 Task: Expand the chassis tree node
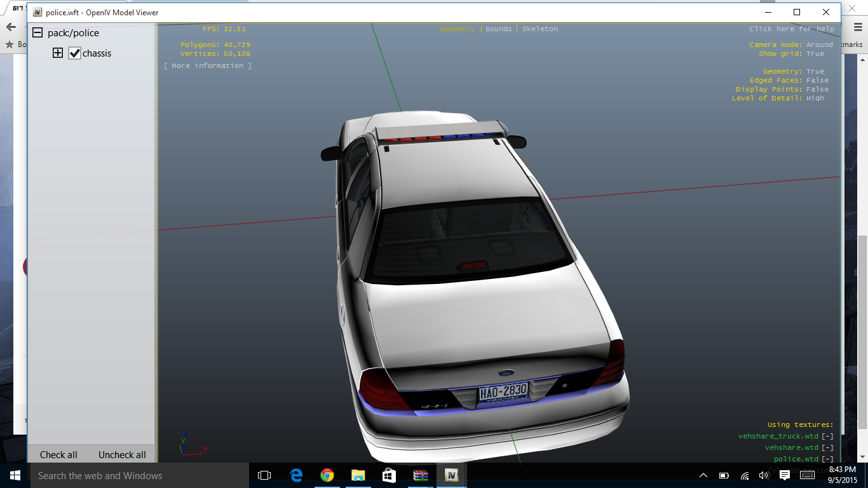point(58,53)
